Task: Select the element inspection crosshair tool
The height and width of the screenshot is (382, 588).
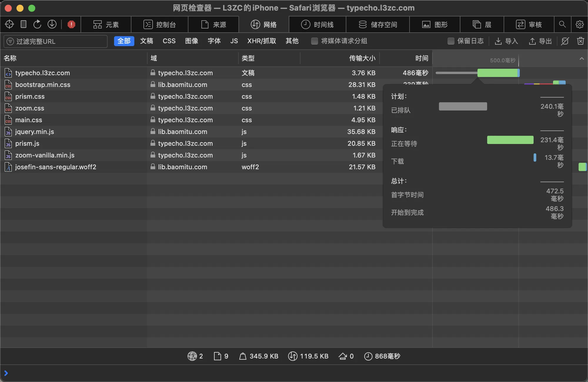Action: [x=9, y=24]
